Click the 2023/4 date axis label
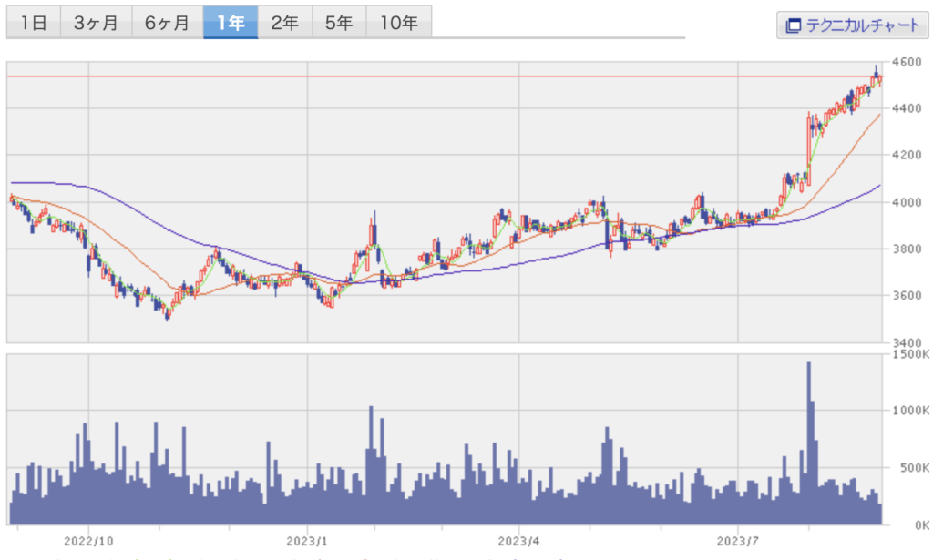The image size is (933, 560). tap(519, 541)
